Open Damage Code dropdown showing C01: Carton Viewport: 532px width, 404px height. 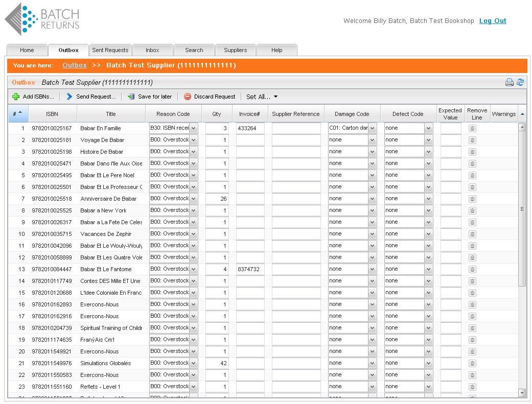pyautogui.click(x=372, y=128)
